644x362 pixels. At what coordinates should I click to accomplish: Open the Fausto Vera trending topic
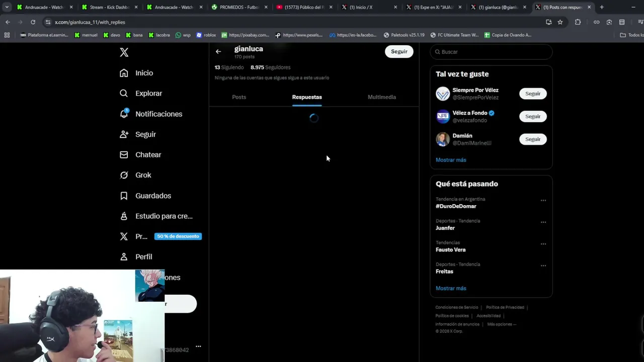(x=451, y=250)
